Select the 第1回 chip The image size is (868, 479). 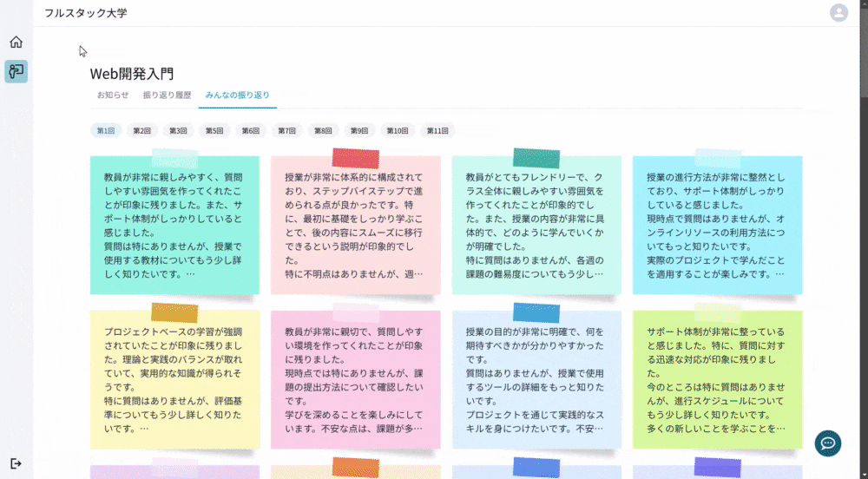(106, 131)
